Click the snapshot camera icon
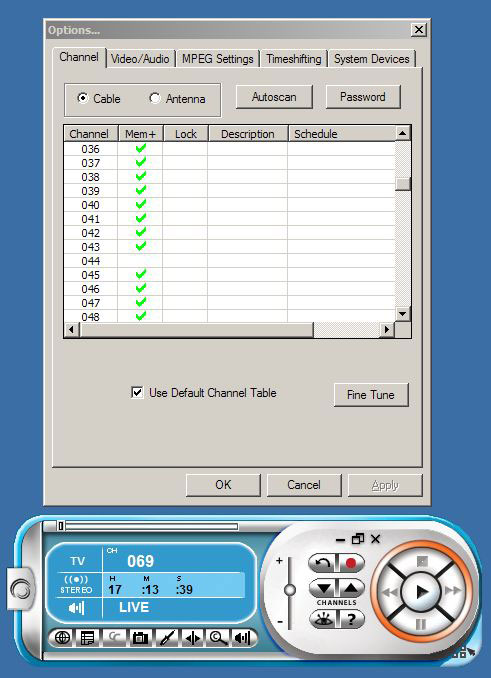 click(x=140, y=638)
